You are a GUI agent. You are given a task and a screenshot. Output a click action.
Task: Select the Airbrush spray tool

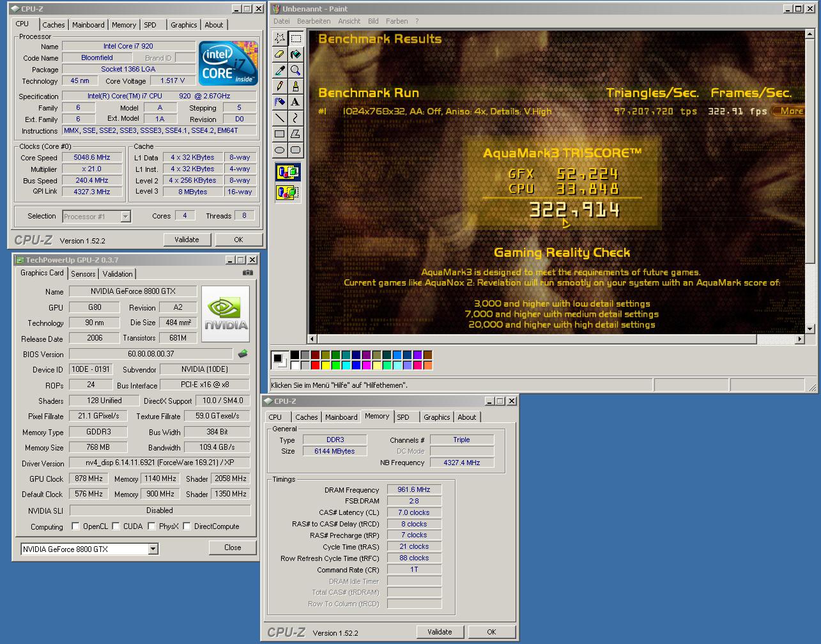(x=280, y=102)
